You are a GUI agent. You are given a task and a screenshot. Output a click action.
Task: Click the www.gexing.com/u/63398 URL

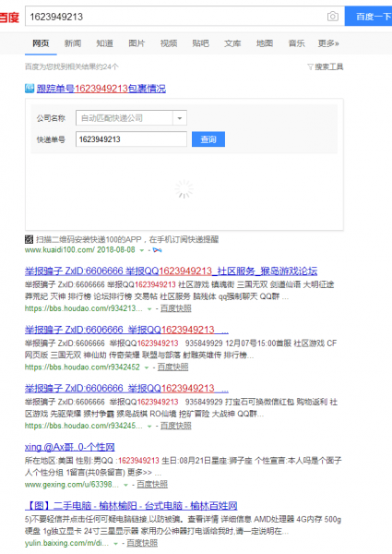72,485
